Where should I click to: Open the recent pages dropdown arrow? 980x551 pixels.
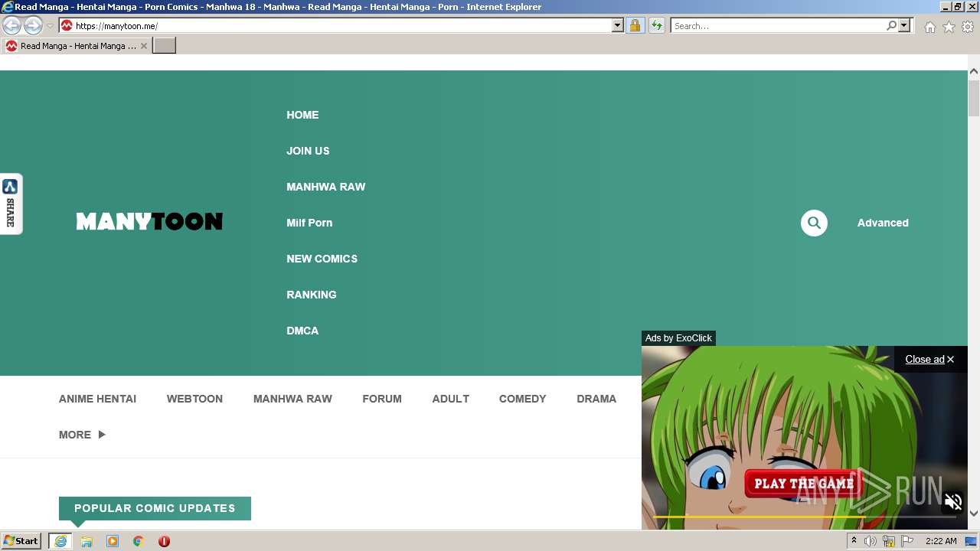click(50, 26)
